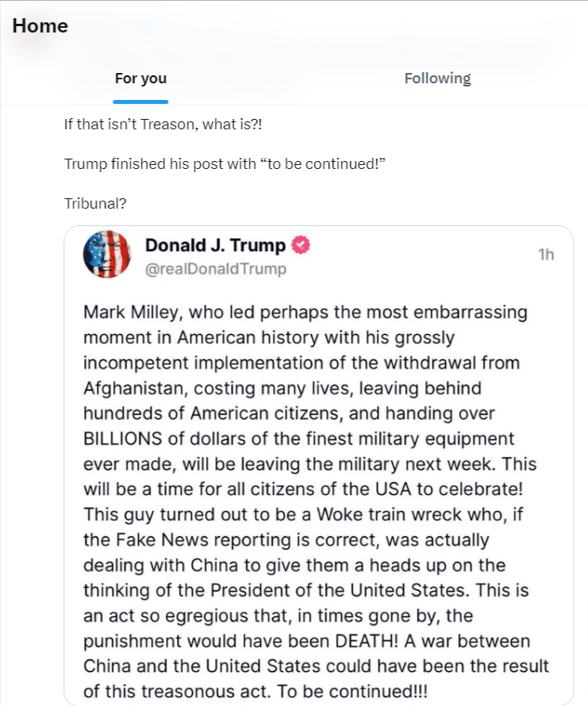Open the @realDonaldTrump handle link
Image resolution: width=588 pixels, height=706 pixels.
(x=215, y=270)
